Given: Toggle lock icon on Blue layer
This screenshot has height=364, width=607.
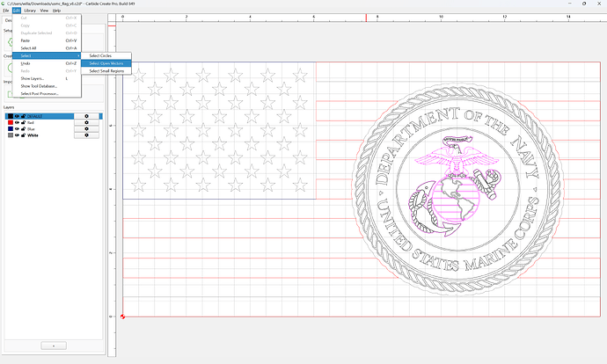Looking at the screenshot, I should point(23,129).
